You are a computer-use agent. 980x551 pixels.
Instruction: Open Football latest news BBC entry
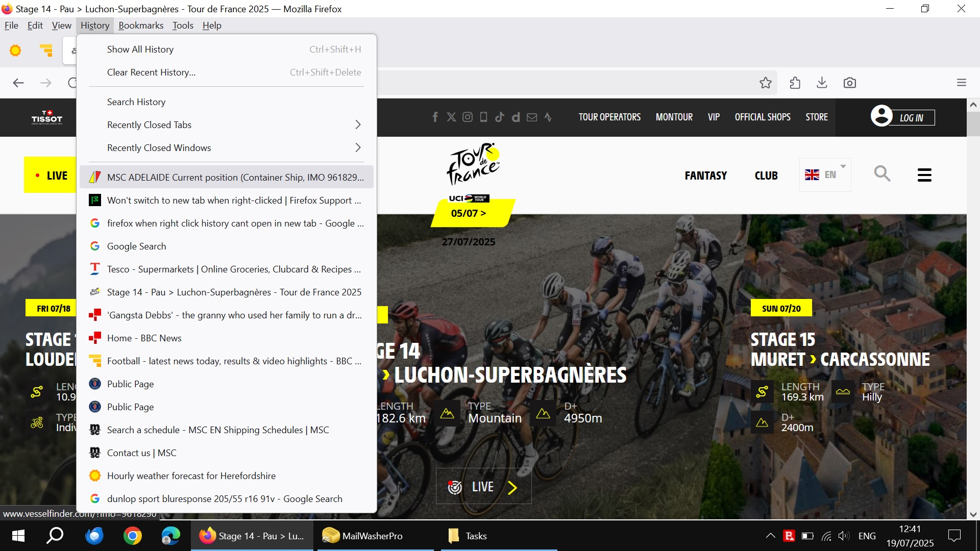coord(227,361)
